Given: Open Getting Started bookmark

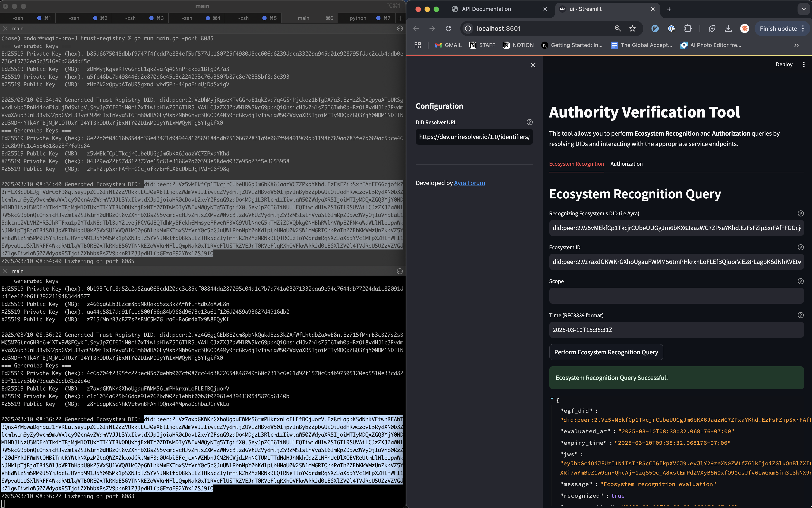Looking at the screenshot, I should [x=572, y=45].
